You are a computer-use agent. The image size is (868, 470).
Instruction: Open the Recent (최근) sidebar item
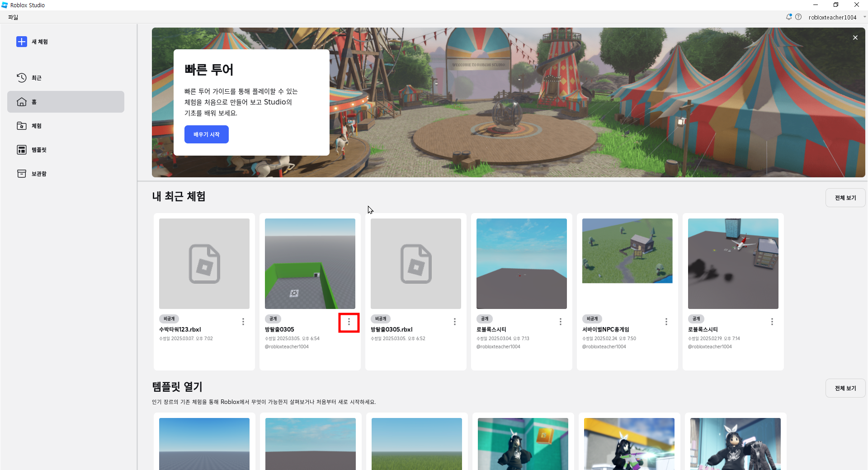click(66, 78)
